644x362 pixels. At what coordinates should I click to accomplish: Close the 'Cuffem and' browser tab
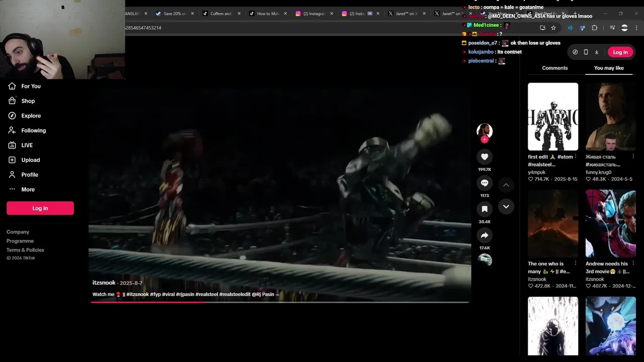coord(239,14)
